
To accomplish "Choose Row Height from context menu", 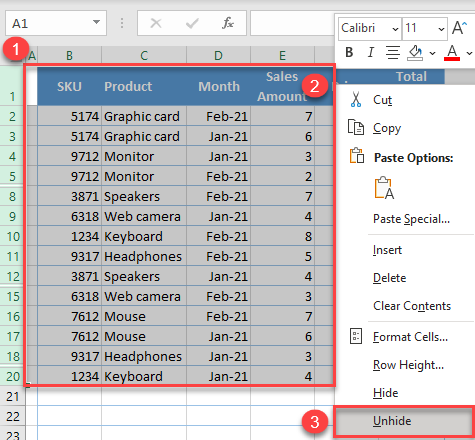I will tap(408, 365).
